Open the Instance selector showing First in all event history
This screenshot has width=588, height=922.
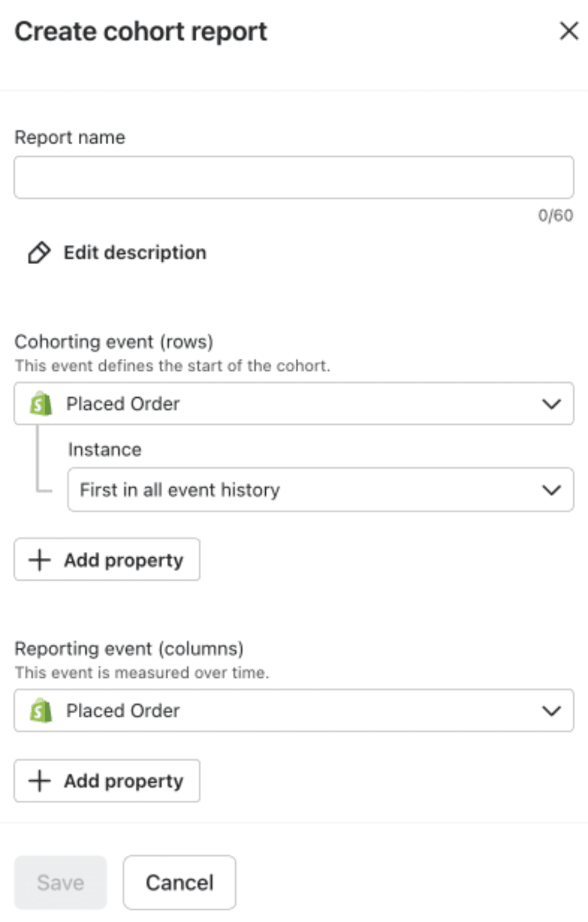(320, 490)
